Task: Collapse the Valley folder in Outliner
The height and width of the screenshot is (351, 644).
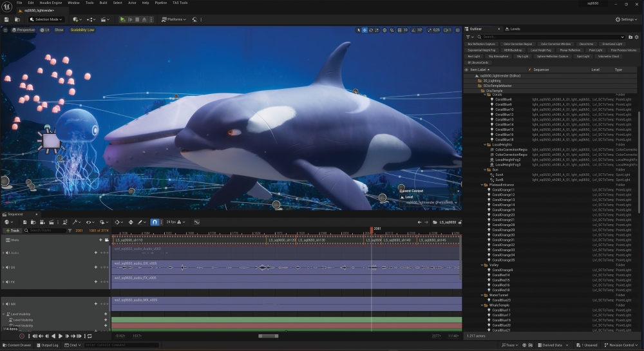Action: click(482, 265)
